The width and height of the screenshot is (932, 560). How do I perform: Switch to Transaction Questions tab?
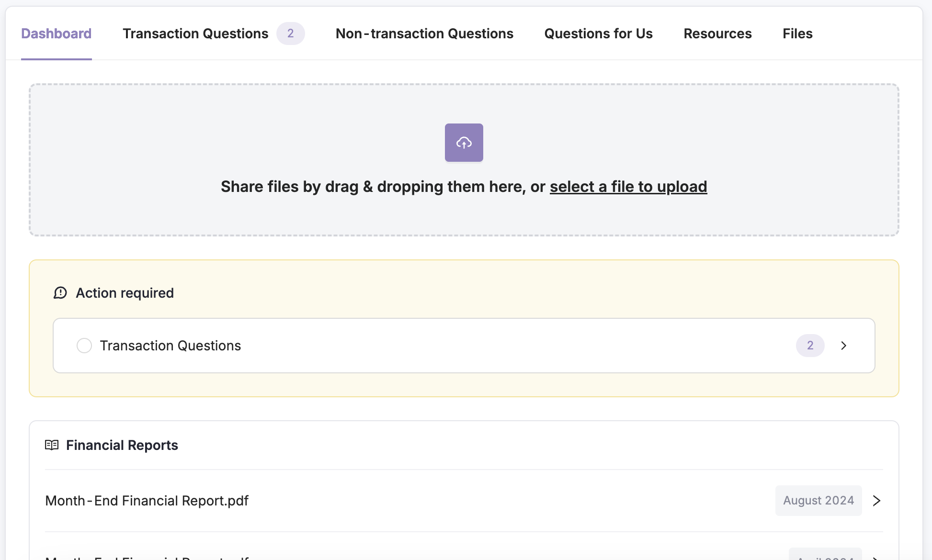pos(195,34)
